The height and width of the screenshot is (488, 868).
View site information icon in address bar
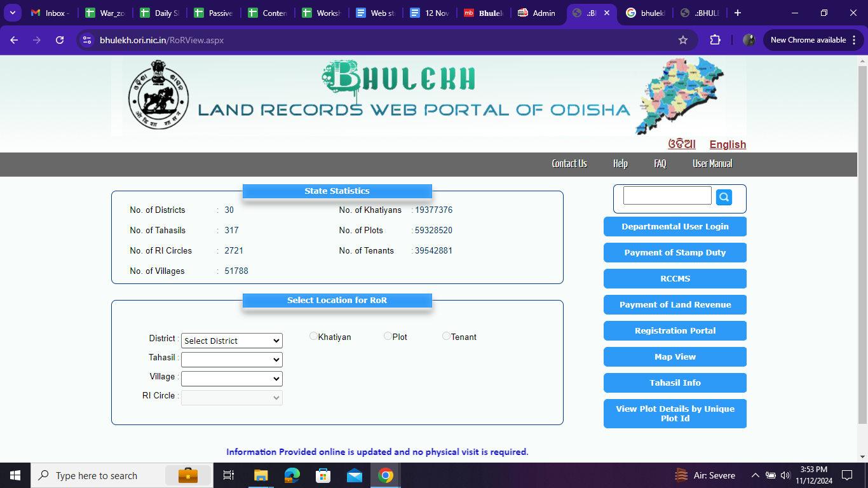tap(88, 40)
